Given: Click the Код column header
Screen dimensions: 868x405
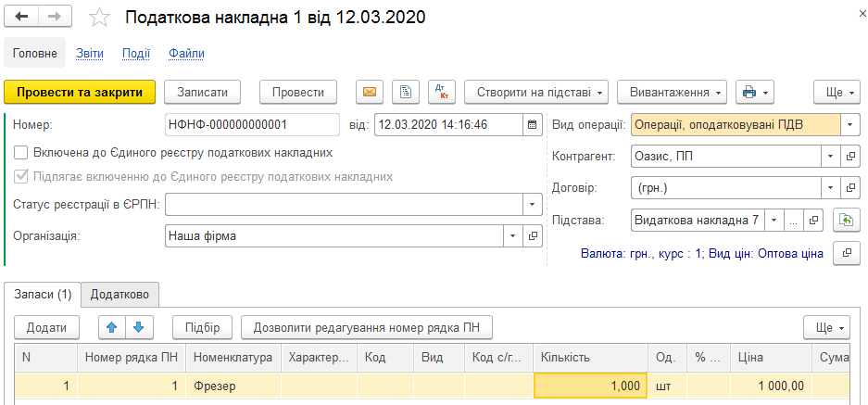Looking at the screenshot, I should click(385, 358).
